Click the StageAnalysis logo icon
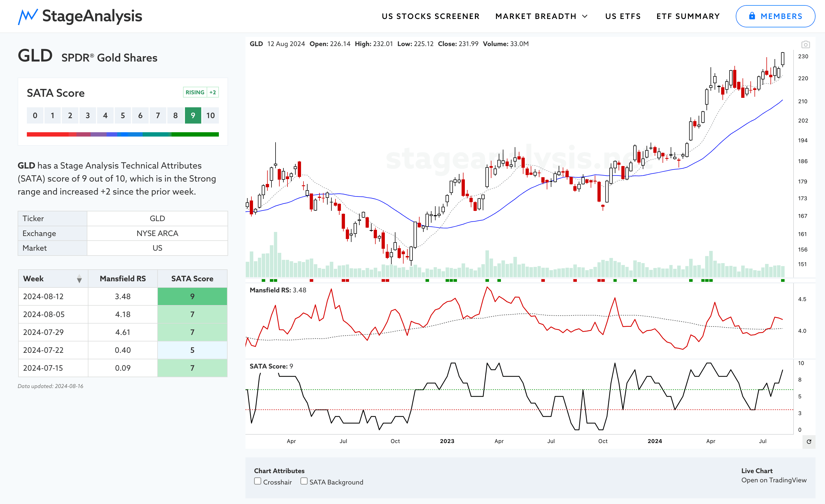825x504 pixels. (27, 16)
